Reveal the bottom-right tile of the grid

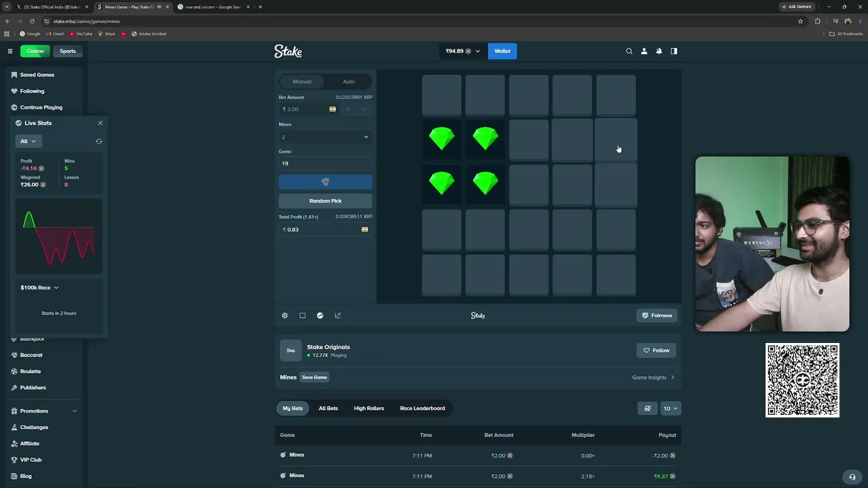click(x=616, y=275)
